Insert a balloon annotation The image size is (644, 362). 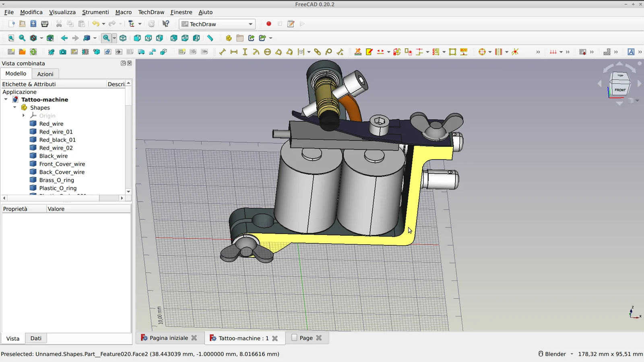pos(328,52)
